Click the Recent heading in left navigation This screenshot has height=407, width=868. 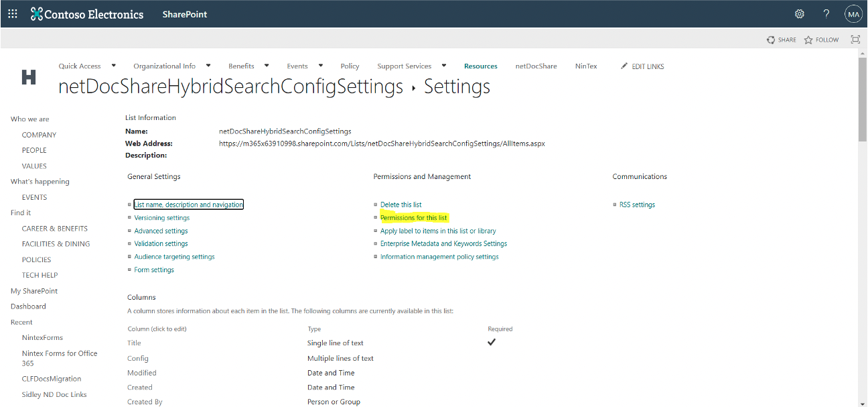pos(21,323)
